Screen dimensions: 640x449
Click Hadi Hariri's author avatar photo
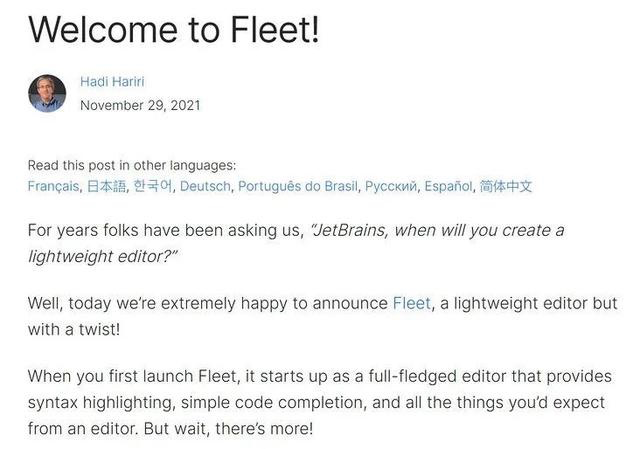(x=47, y=93)
